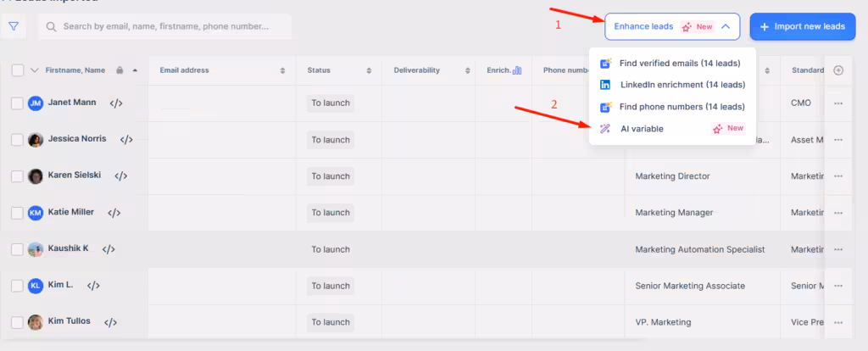This screenshot has width=868, height=351.
Task: Click lock icon in Firstname, Name header
Action: point(120,70)
